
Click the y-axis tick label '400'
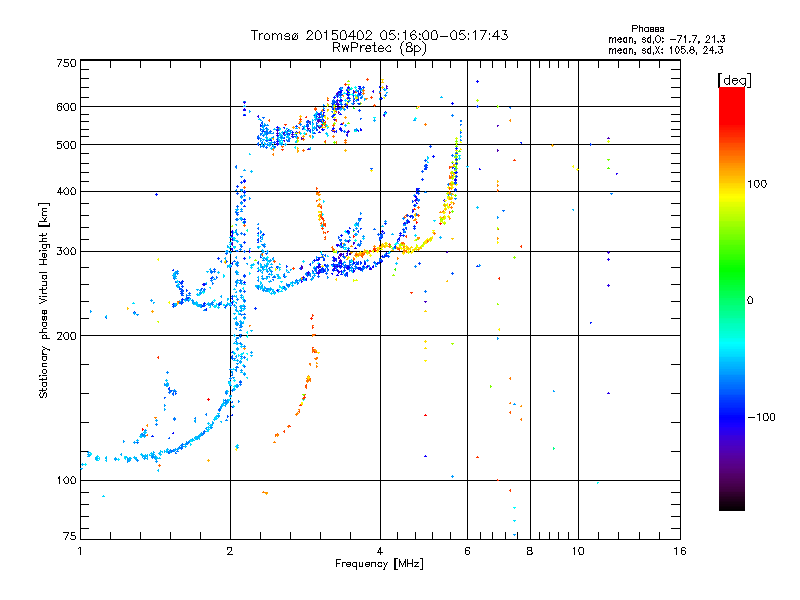pos(66,192)
